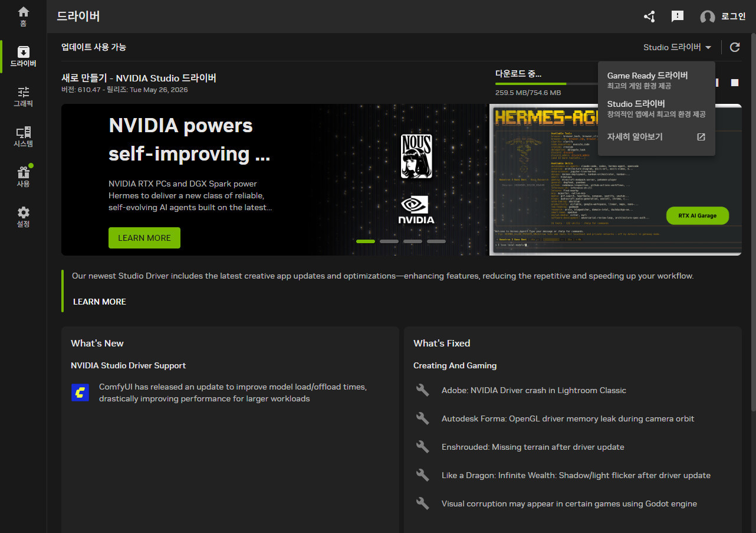This screenshot has height=533, width=756.
Task: Click the NVIDIA logo in the banner
Action: pos(416,210)
